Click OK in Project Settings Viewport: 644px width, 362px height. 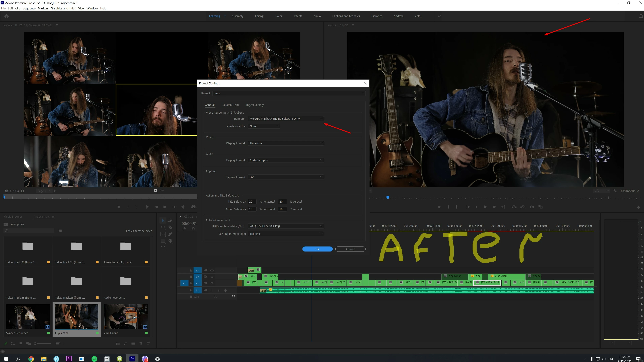[317, 249]
